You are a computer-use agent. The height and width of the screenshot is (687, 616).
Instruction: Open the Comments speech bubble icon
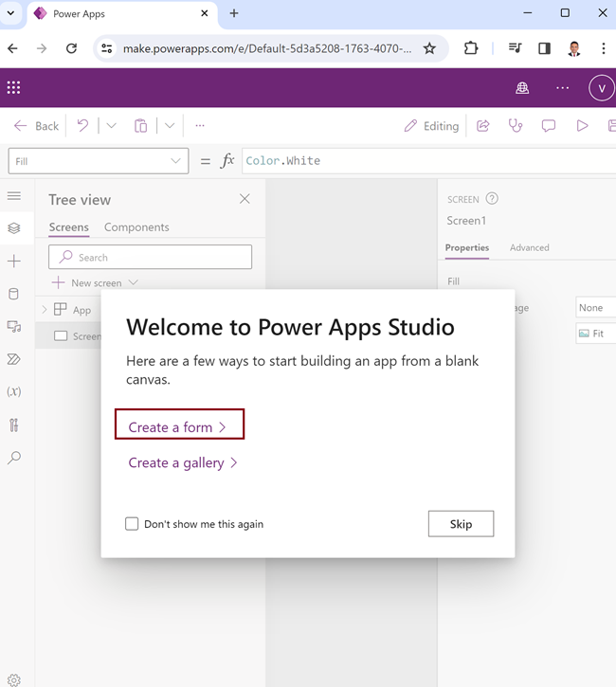549,125
